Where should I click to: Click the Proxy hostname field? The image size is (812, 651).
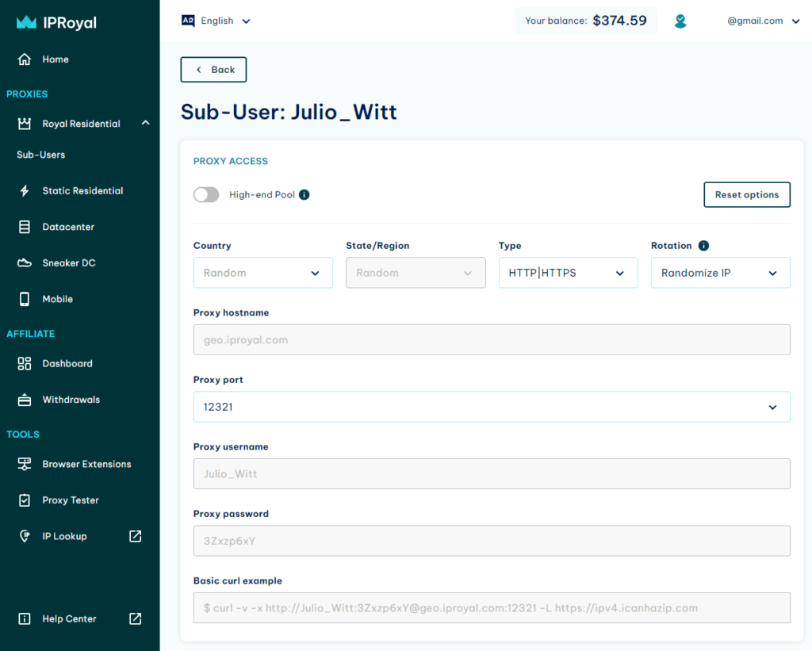[x=492, y=339]
